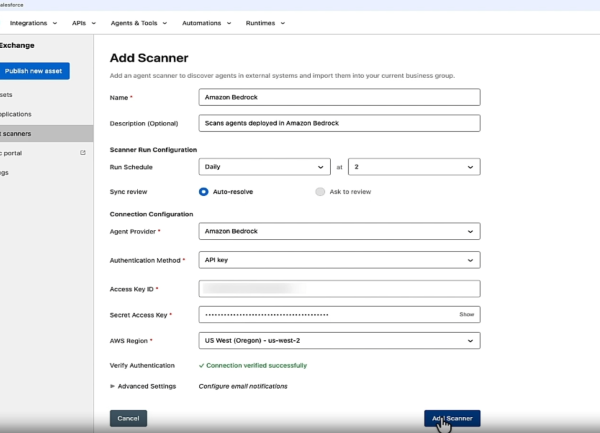Screen dimensions: 600x433
Task: Open the Authentication Method dropdown
Action: [x=339, y=260]
